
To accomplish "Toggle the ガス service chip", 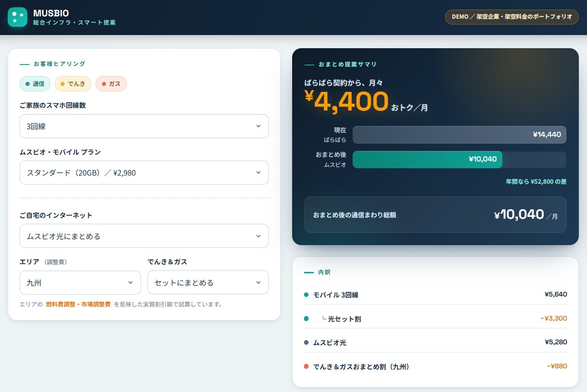I will (111, 84).
